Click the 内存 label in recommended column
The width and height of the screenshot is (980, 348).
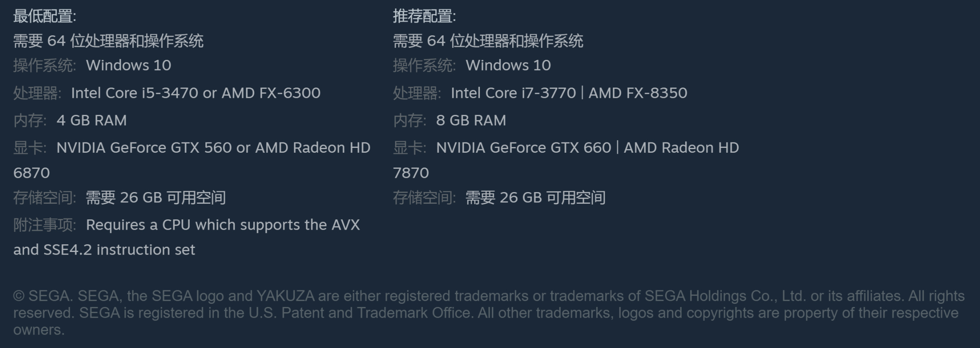click(x=409, y=121)
